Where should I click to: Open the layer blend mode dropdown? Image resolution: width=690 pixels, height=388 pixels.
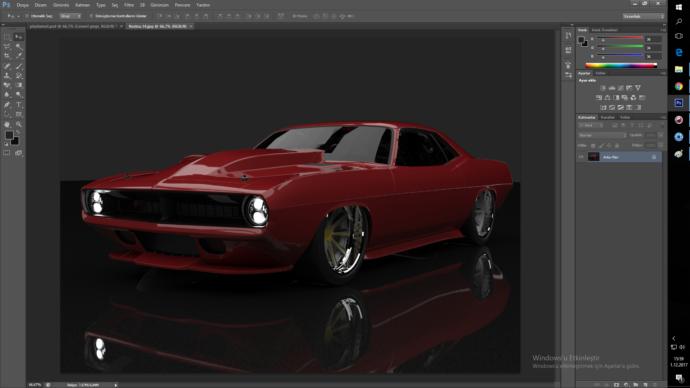click(x=602, y=135)
